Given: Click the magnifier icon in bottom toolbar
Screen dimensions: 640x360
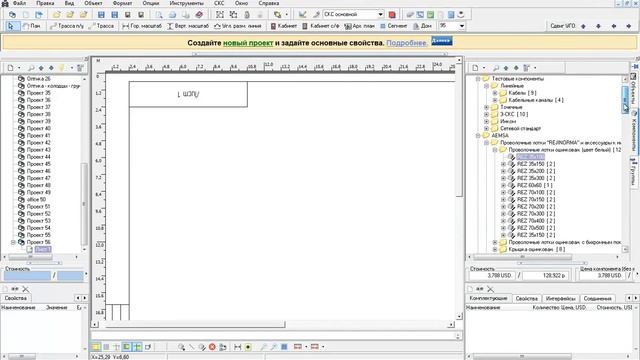Looking at the screenshot, I should tap(181, 347).
